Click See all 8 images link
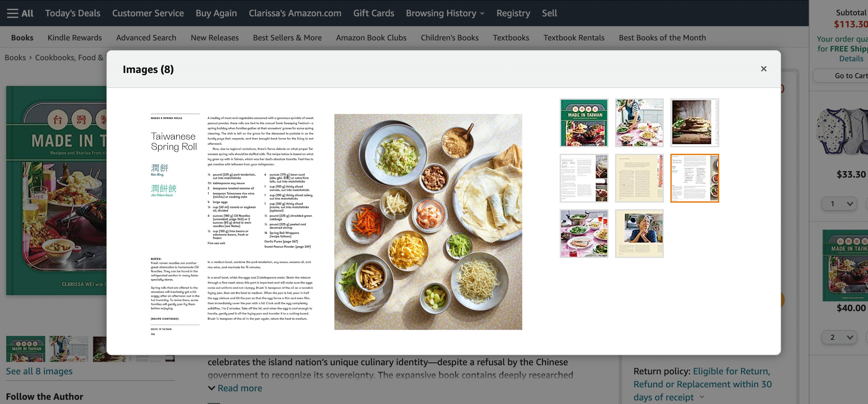This screenshot has width=868, height=404. click(x=39, y=371)
